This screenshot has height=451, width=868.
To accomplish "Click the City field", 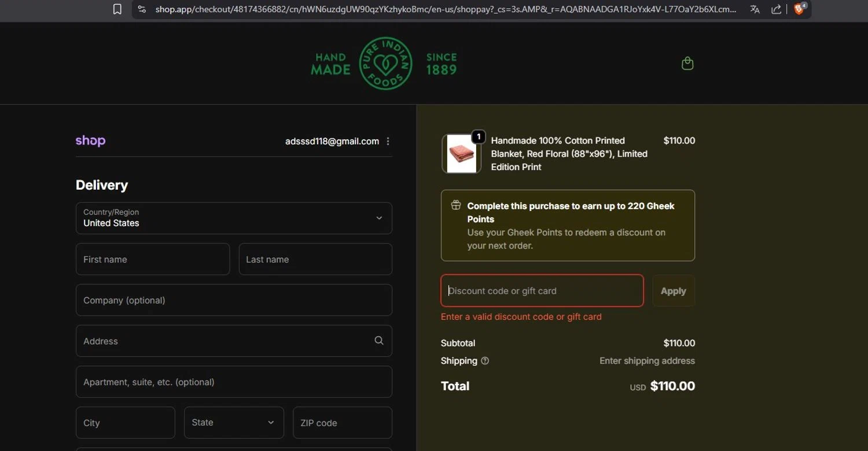I will point(126,423).
